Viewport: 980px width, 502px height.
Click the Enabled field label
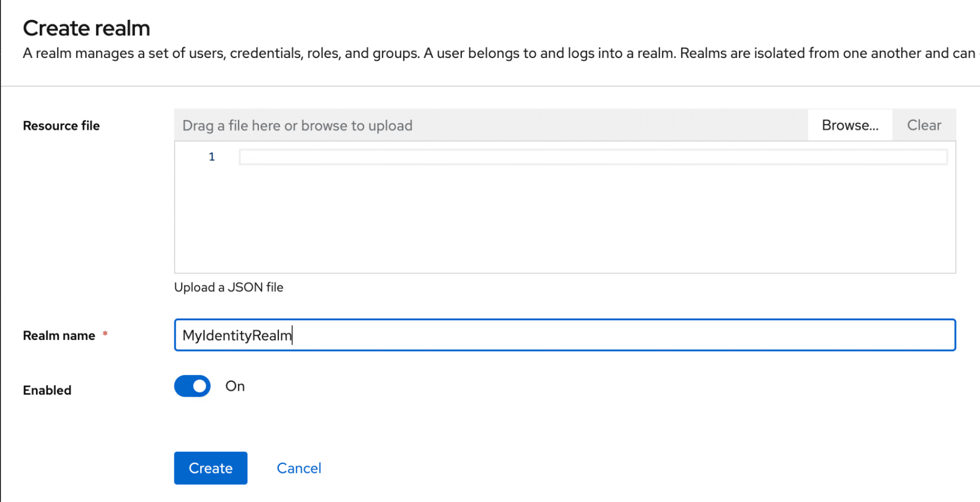[47, 390]
